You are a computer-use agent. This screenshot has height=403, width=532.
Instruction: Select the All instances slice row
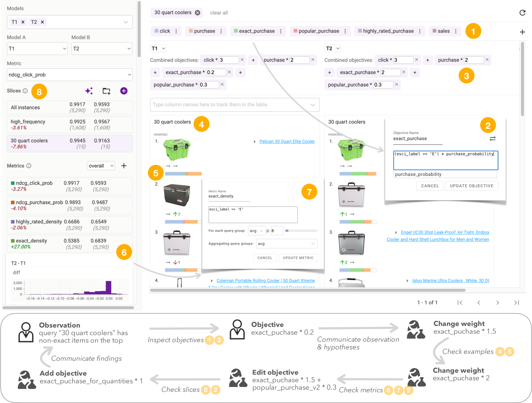(70, 107)
